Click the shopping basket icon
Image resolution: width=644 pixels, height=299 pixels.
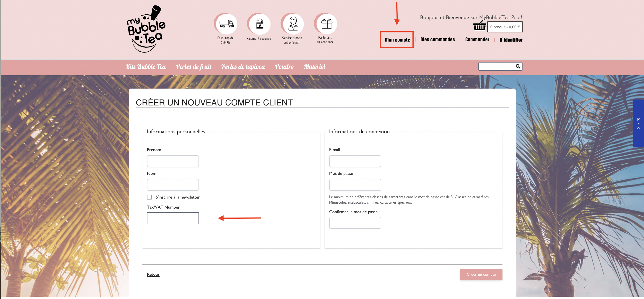pos(479,26)
